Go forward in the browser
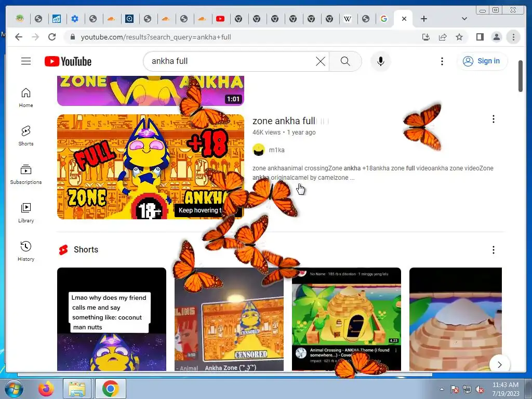 coord(35,37)
